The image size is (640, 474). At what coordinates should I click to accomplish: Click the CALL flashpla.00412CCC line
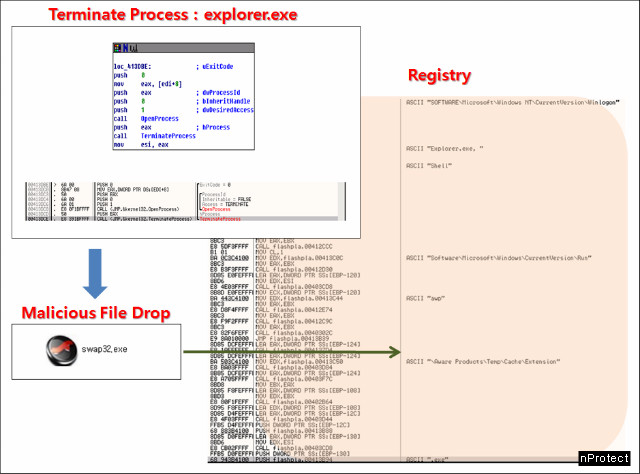pyautogui.click(x=294, y=247)
